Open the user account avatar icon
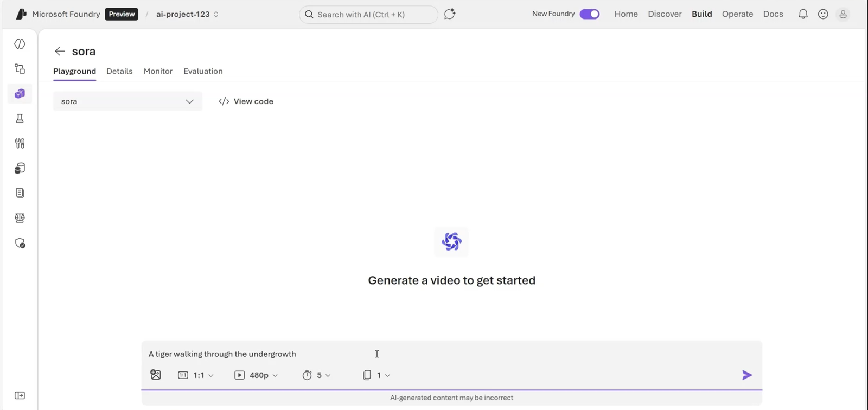Viewport: 868px width, 410px height. [x=843, y=14]
